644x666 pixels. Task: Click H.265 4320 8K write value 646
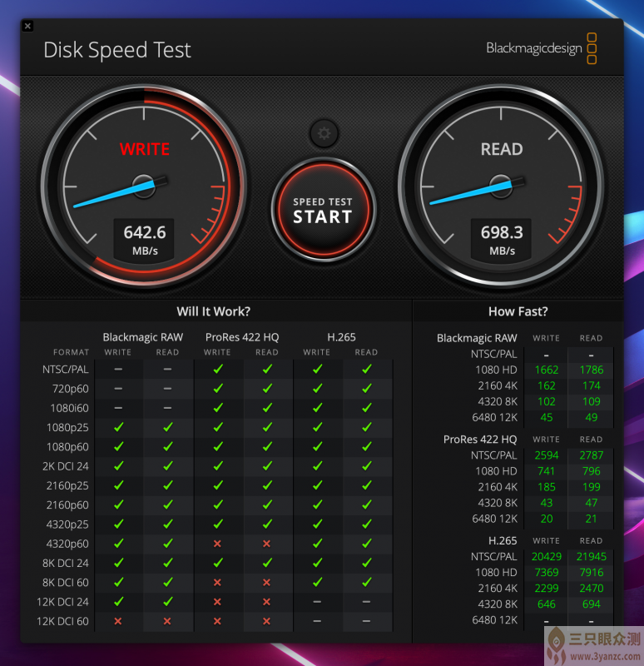[547, 604]
